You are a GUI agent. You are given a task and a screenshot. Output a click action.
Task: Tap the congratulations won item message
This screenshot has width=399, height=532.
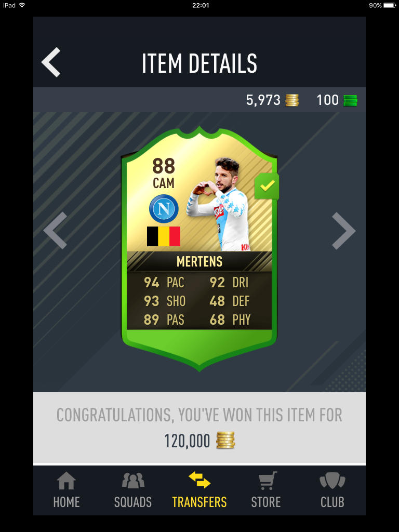coord(199,428)
